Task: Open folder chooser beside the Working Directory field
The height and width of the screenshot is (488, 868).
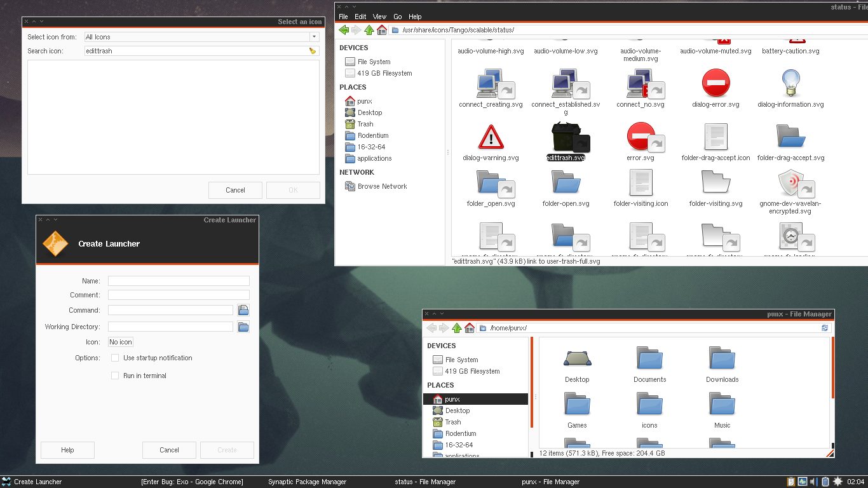Action: tap(243, 327)
